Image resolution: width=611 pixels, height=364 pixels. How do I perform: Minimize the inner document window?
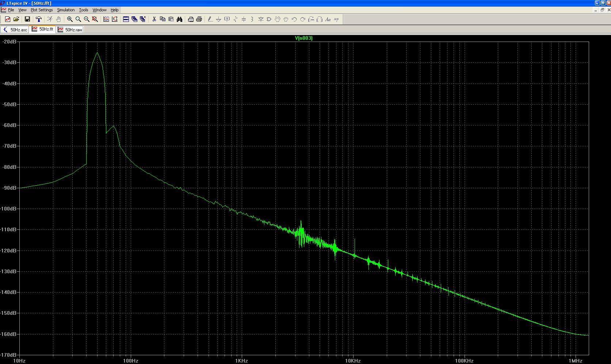[x=596, y=10]
